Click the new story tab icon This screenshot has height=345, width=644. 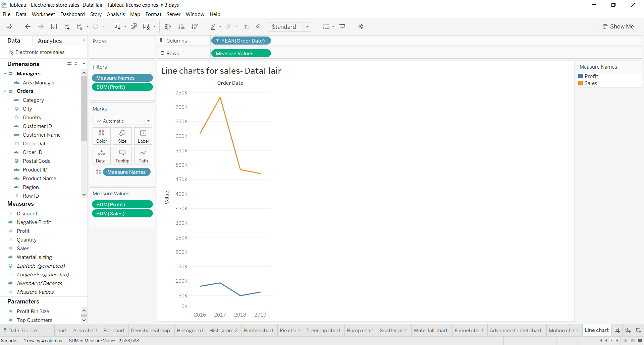click(x=639, y=331)
